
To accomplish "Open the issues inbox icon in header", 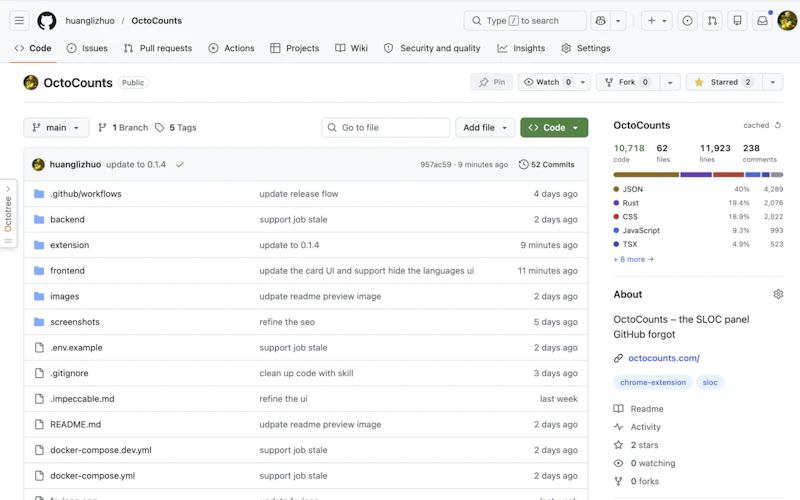I will click(687, 20).
